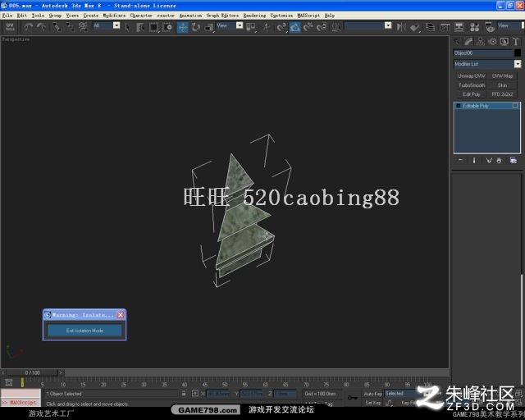Viewport: 525px width, 420px height.
Task: Open the Schematic View
Action: [459, 27]
